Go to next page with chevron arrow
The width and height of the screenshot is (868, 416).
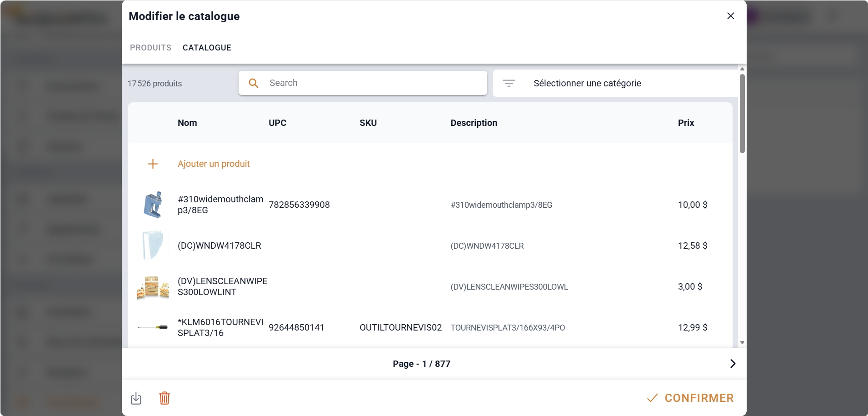click(x=733, y=364)
